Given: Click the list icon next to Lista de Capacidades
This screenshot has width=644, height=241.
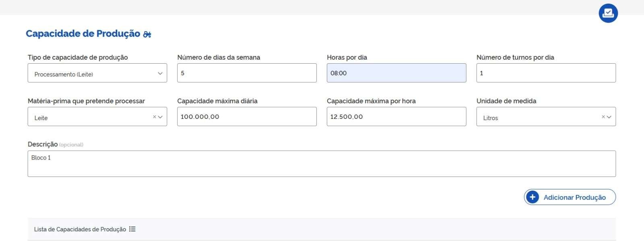Looking at the screenshot, I should 132,229.
